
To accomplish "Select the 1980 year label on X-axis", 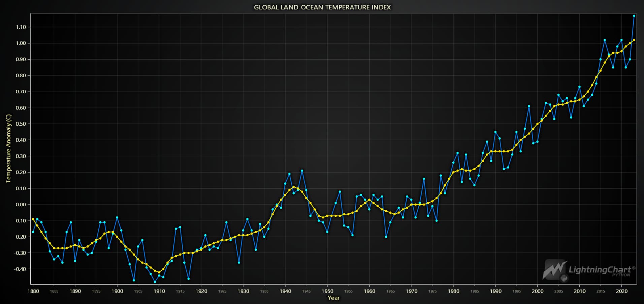I will pyautogui.click(x=454, y=291).
